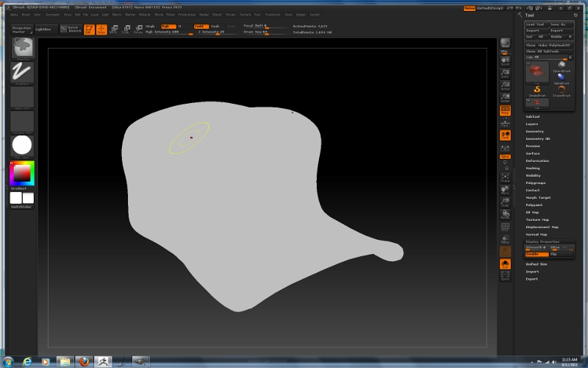Open the Texture Off slot
The width and height of the screenshot is (588, 368).
point(23,122)
